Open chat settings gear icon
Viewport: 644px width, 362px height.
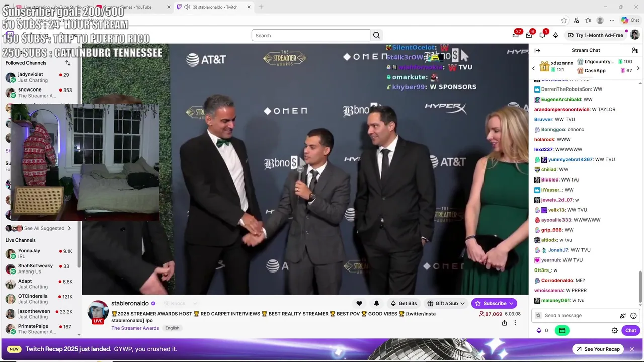[x=615, y=330]
